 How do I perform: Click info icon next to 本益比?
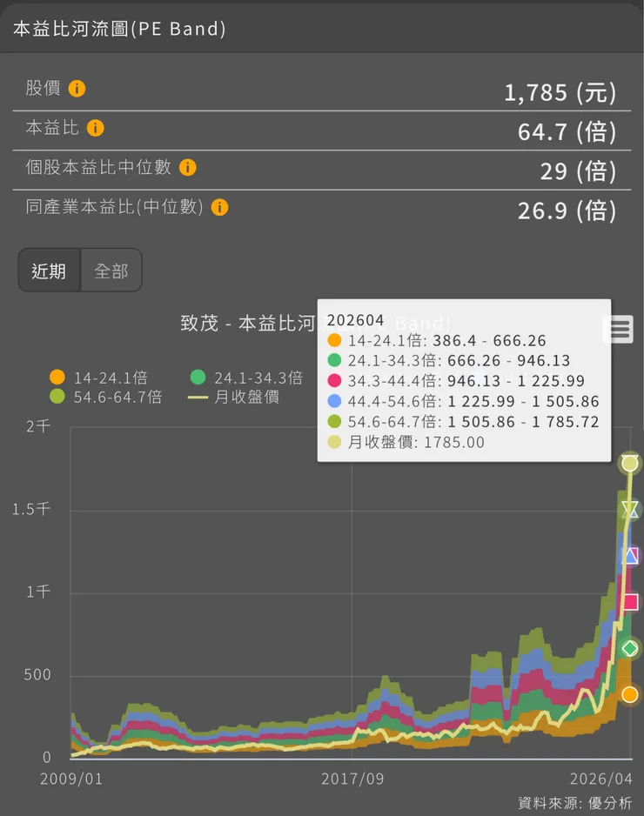(95, 128)
